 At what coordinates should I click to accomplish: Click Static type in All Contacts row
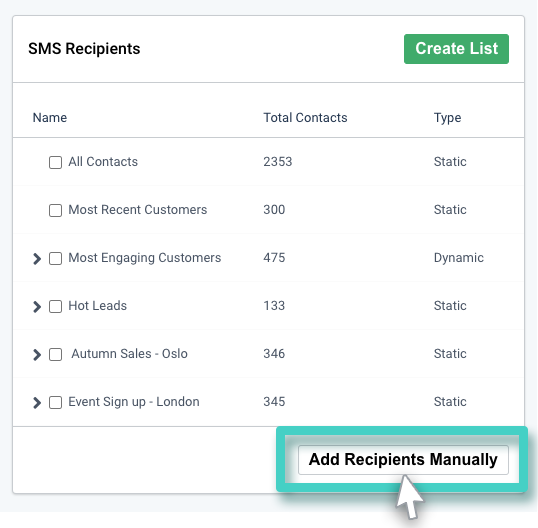450,162
